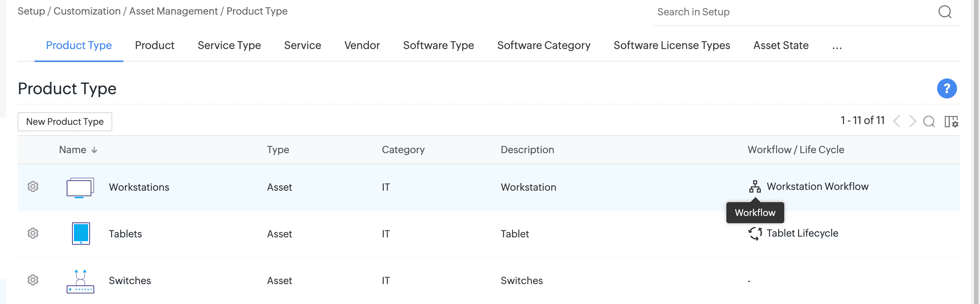Image resolution: width=980 pixels, height=304 pixels.
Task: Click the blue help question mark icon
Action: click(947, 88)
